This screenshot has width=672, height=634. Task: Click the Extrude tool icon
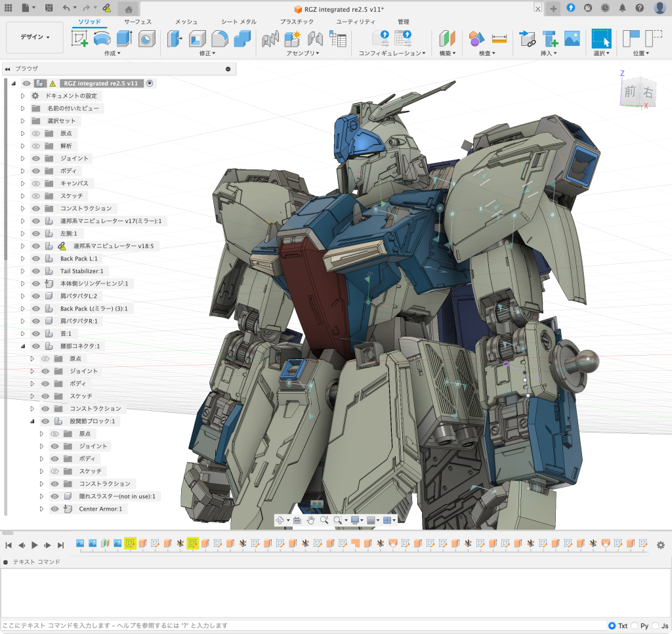(124, 39)
